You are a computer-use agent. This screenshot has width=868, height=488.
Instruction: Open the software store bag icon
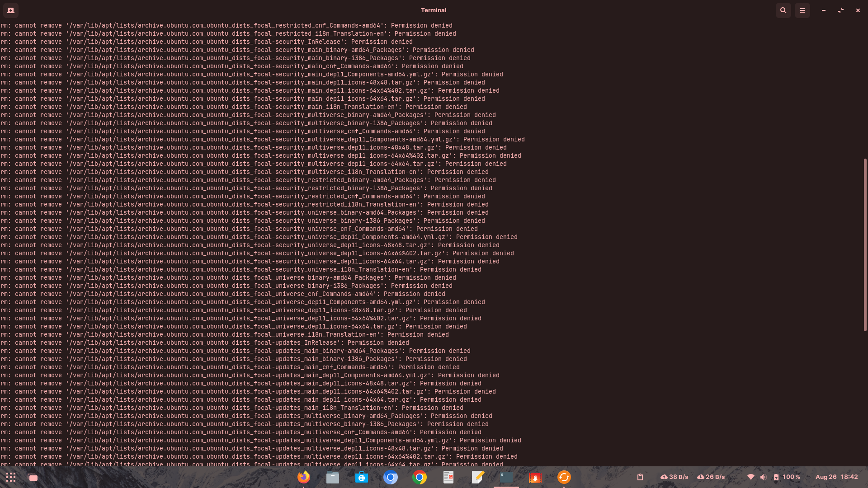pos(362,477)
